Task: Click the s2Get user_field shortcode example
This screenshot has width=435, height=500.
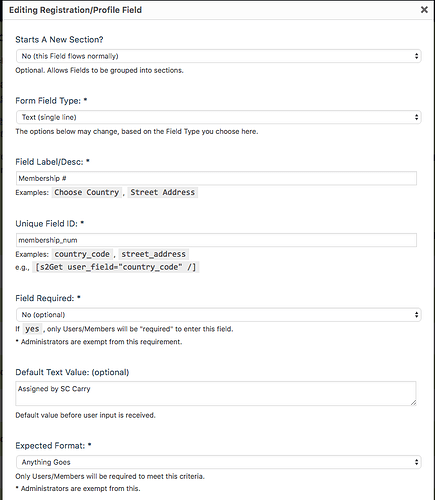Action: pos(116,267)
